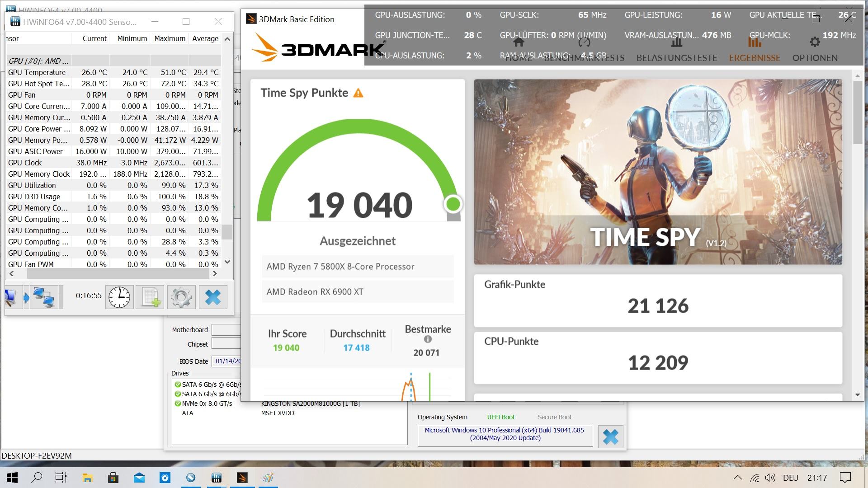Select the GPU ASIC Power row
868x488 pixels.
(113, 151)
